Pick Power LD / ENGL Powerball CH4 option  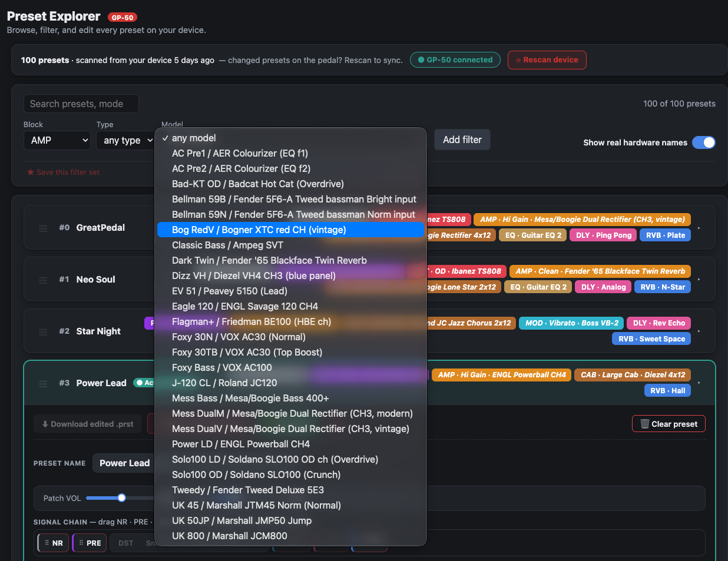click(290, 444)
